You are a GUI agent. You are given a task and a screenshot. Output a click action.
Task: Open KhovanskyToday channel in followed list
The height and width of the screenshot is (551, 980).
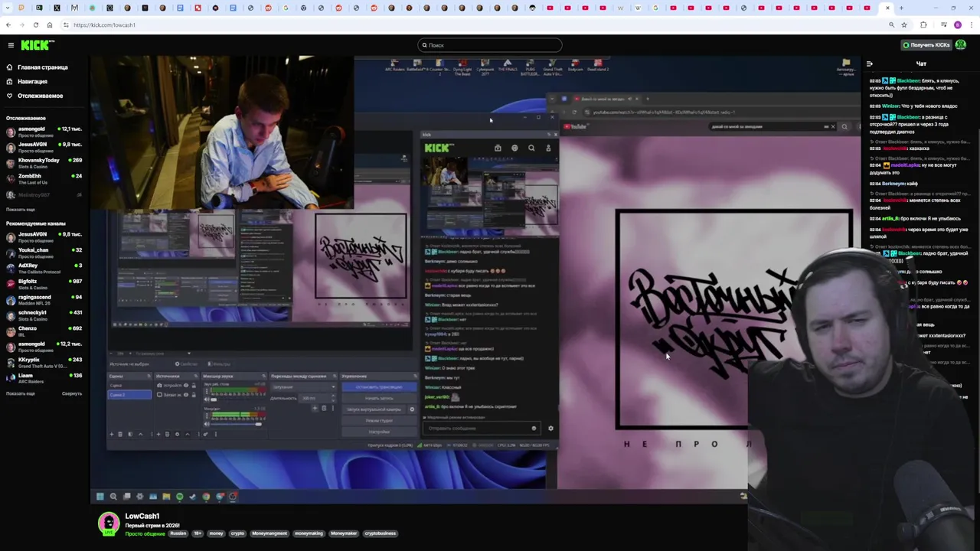pos(46,163)
